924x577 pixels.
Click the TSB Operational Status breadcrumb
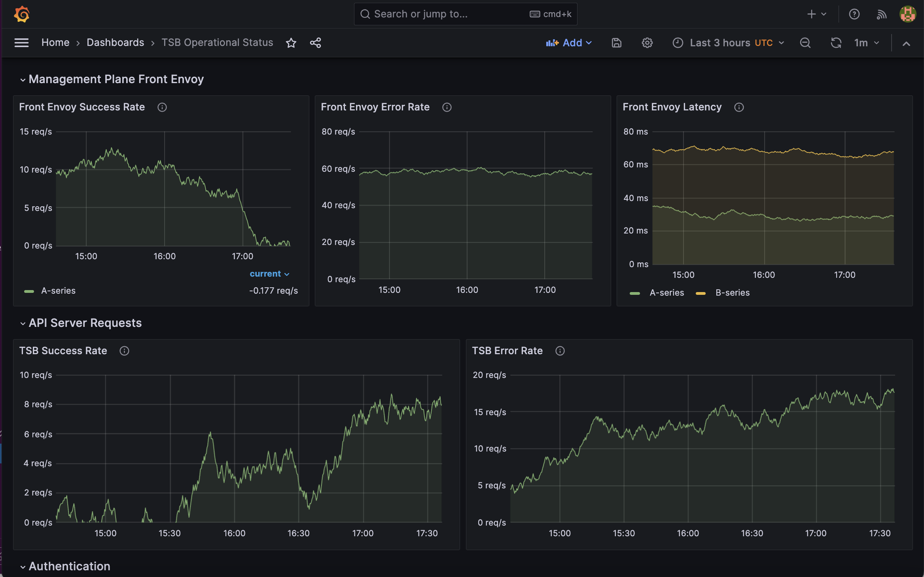(x=217, y=43)
